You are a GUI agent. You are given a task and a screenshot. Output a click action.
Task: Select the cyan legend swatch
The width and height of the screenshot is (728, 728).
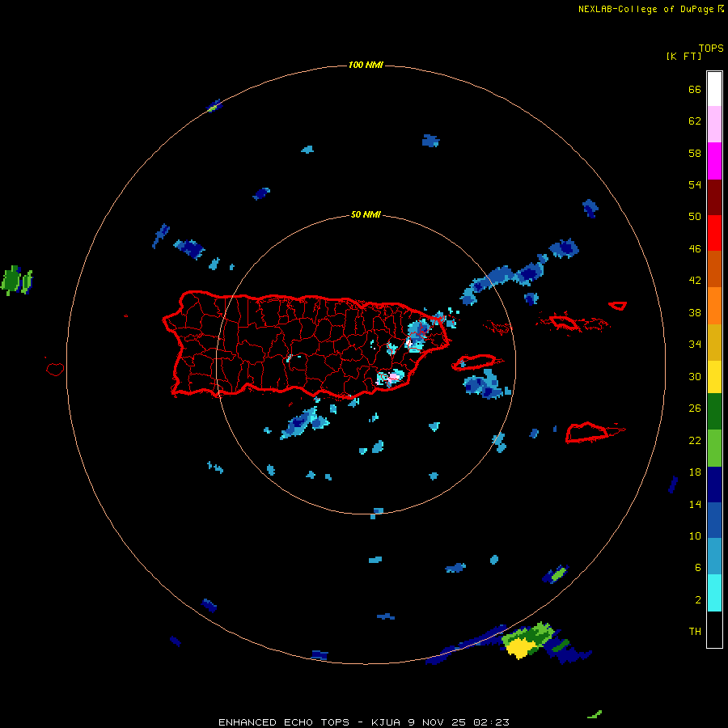714,593
